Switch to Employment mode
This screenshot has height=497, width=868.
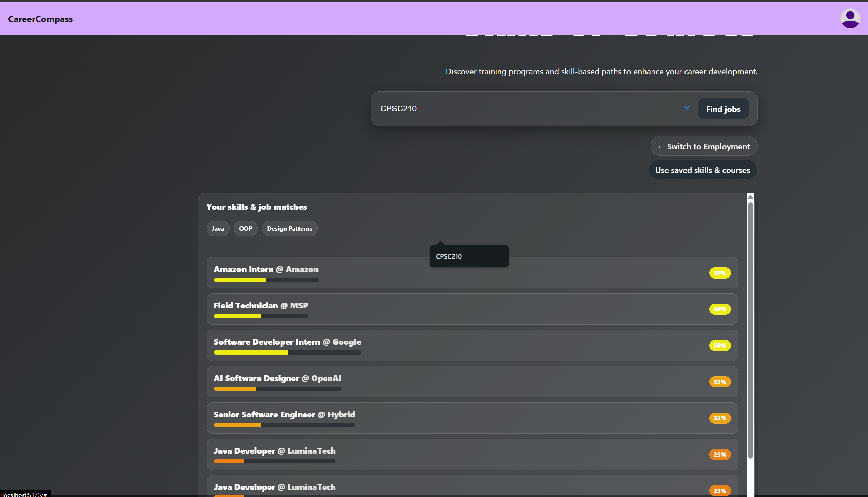pyautogui.click(x=703, y=147)
